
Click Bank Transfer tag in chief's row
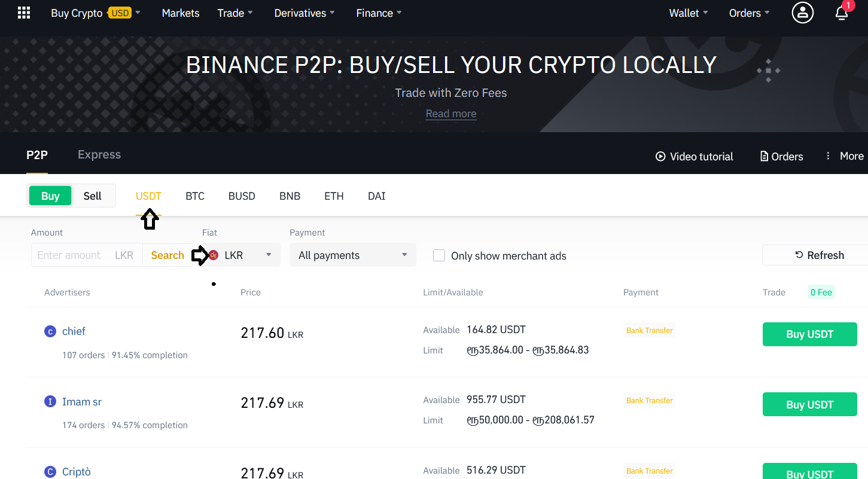tap(650, 330)
